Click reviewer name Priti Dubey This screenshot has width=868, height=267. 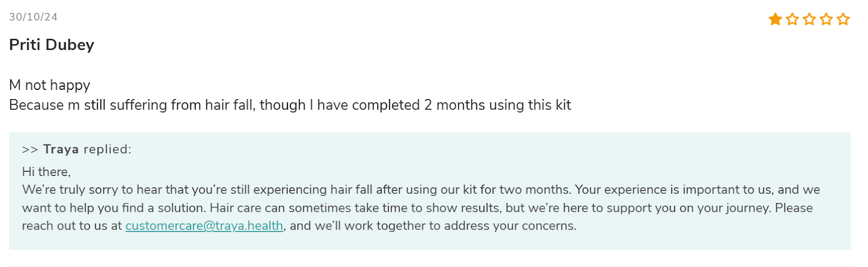(x=52, y=44)
